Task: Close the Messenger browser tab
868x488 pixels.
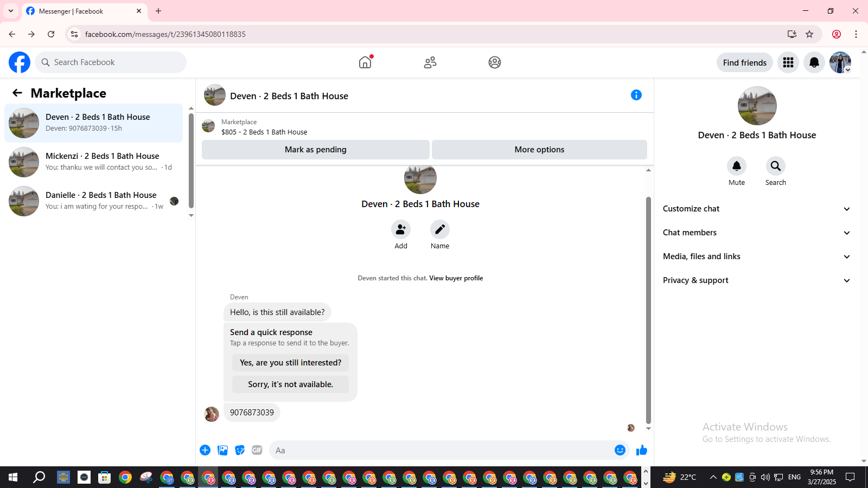Action: click(x=138, y=11)
